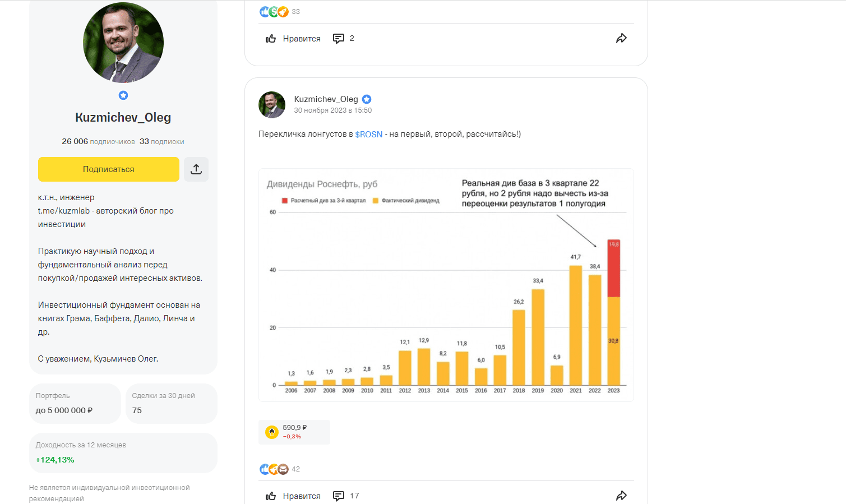Click the yellow Фактический дивиденд legend marker

point(376,201)
